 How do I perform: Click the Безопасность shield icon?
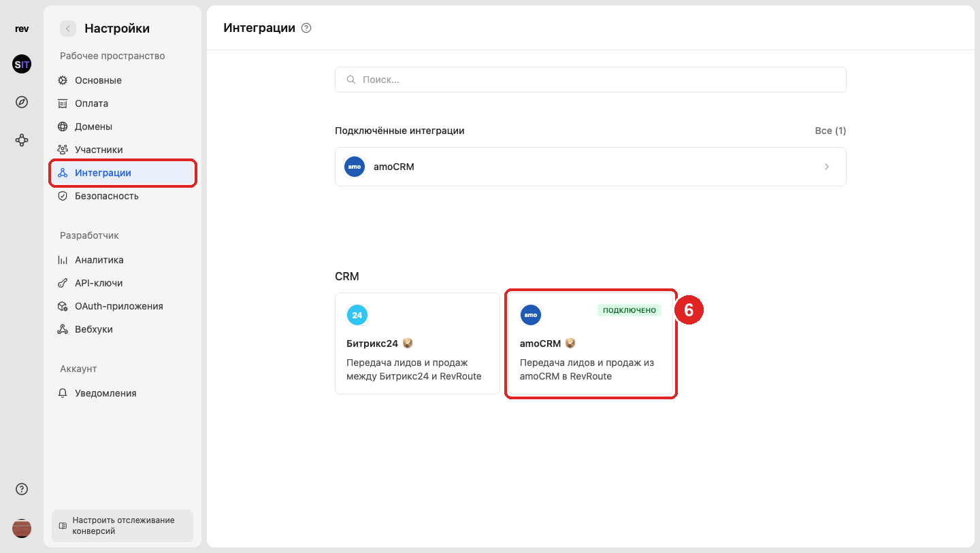pos(63,196)
